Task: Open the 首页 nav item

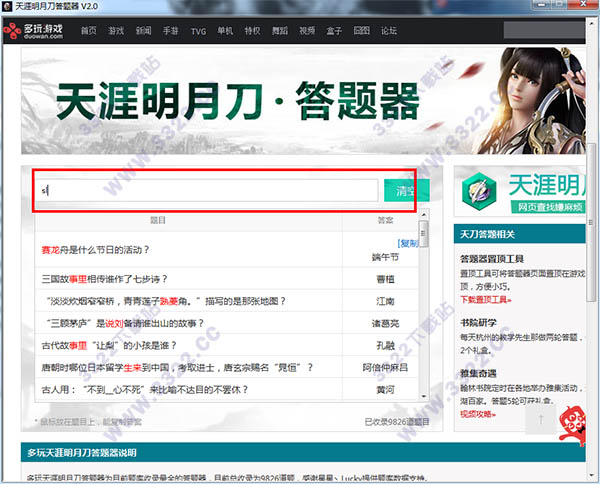Action: (89, 32)
